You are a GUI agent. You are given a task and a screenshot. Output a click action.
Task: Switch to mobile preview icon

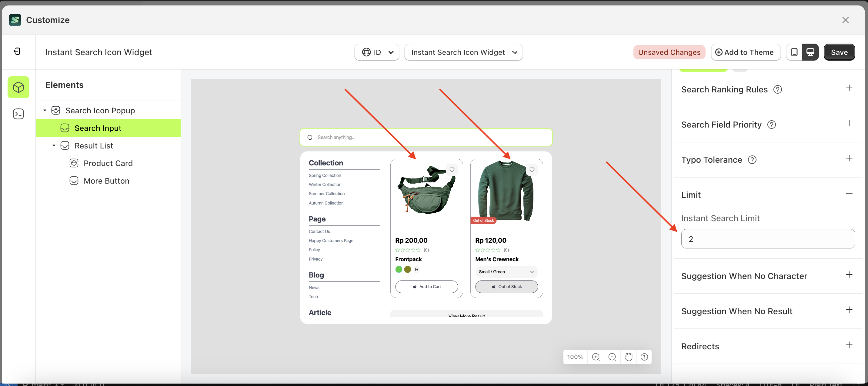pos(794,52)
